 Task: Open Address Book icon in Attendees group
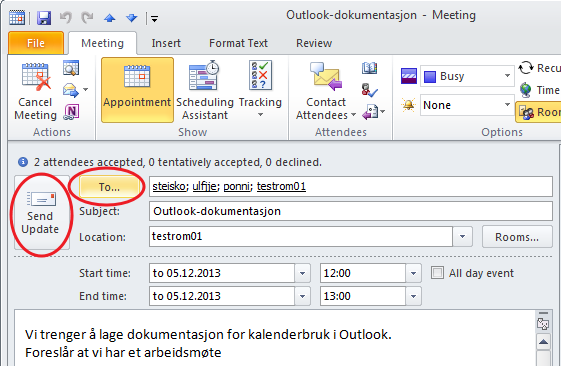(369, 68)
